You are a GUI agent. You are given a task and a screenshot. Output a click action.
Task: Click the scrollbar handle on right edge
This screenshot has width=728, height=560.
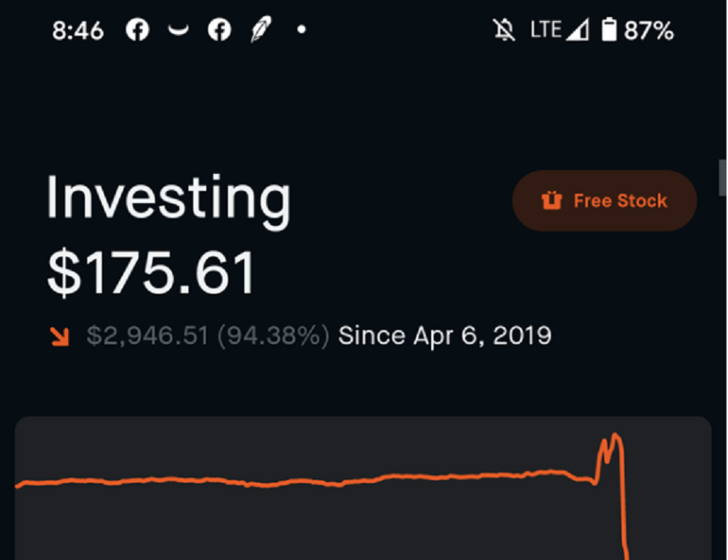722,177
